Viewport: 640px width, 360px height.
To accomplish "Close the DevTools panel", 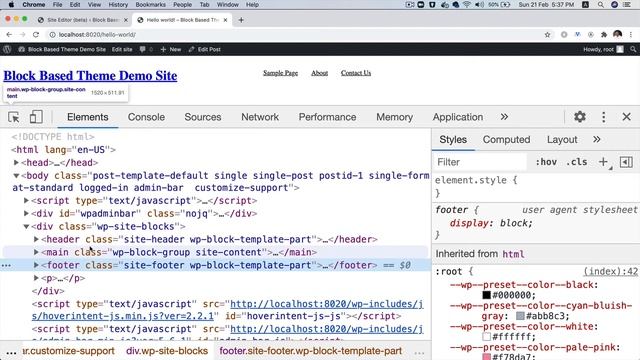I will pos(627,117).
